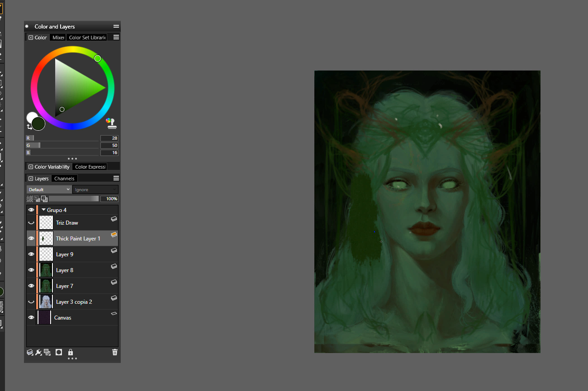The image size is (588, 391).
Task: Click the green value field showing 50
Action: pyautogui.click(x=109, y=146)
